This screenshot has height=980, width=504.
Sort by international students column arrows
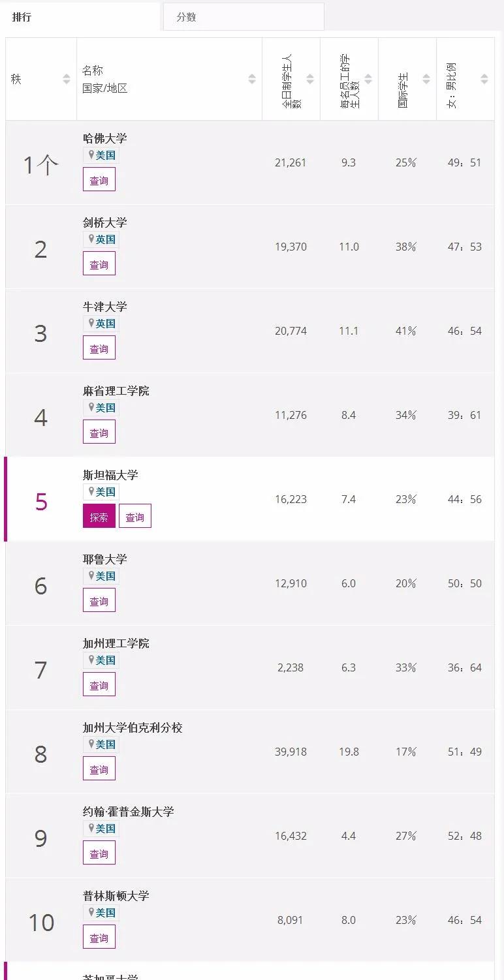point(426,79)
